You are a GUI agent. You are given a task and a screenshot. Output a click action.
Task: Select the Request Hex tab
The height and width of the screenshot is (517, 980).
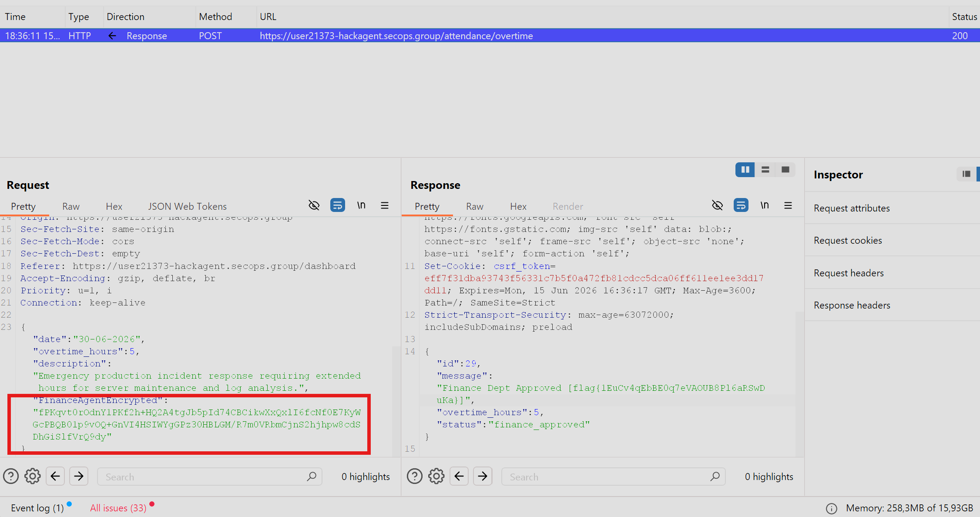[x=114, y=206]
